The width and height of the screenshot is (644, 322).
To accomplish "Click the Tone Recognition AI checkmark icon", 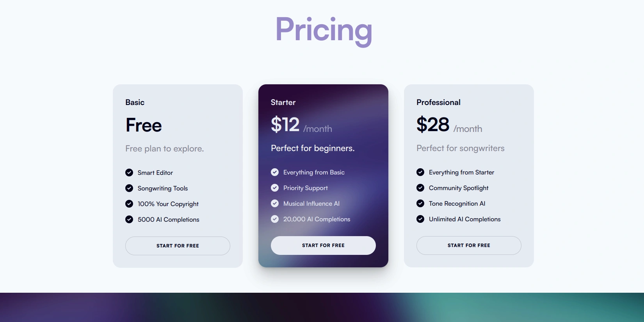I will point(420,203).
